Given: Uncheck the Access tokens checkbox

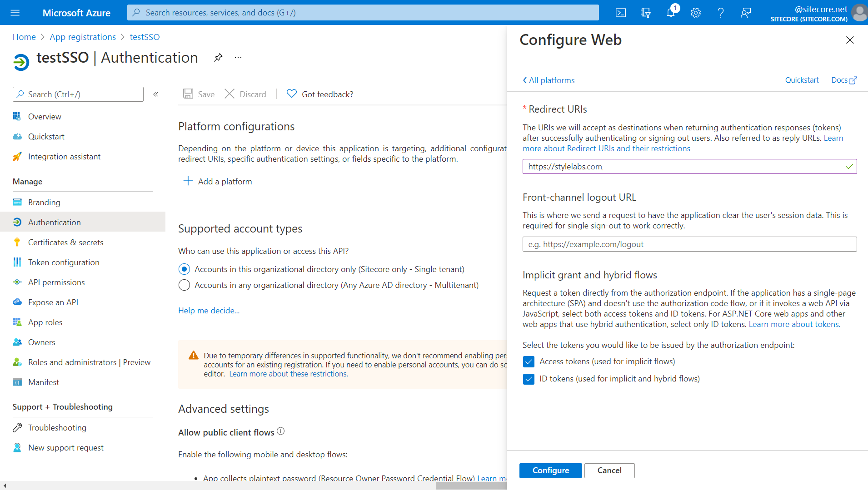Looking at the screenshot, I should tap(529, 361).
